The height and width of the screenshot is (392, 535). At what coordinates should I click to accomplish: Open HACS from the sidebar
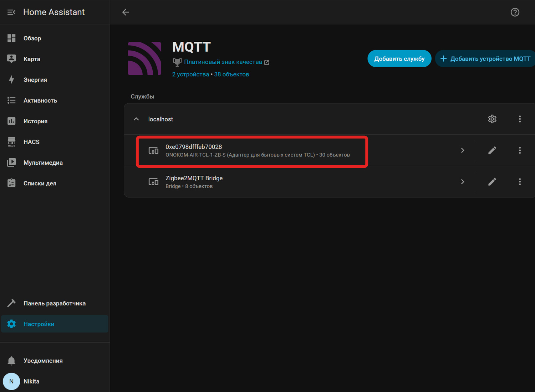pos(55,141)
